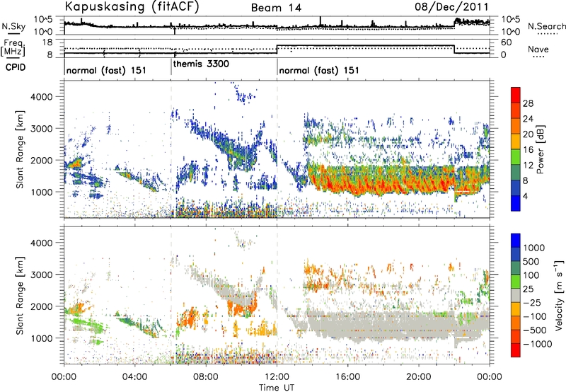Click the Velocity scale value '1000'
The height and width of the screenshot is (392, 566).
click(533, 248)
